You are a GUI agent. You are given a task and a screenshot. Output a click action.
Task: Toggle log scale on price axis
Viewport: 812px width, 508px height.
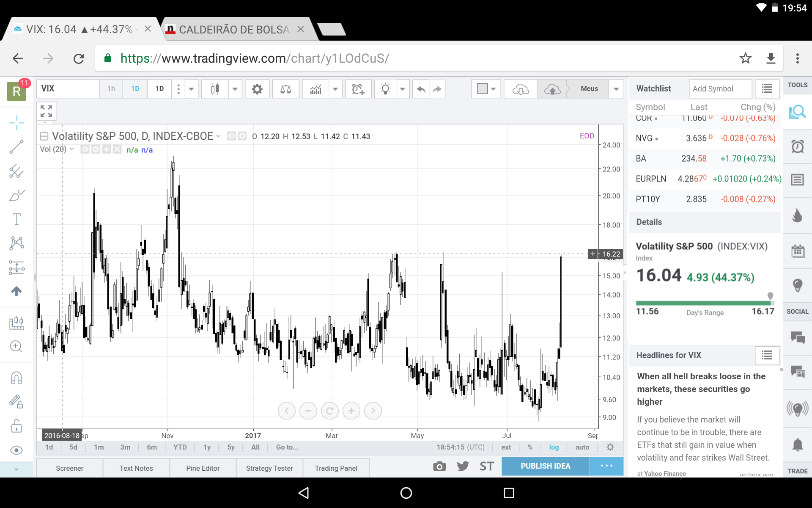click(554, 447)
